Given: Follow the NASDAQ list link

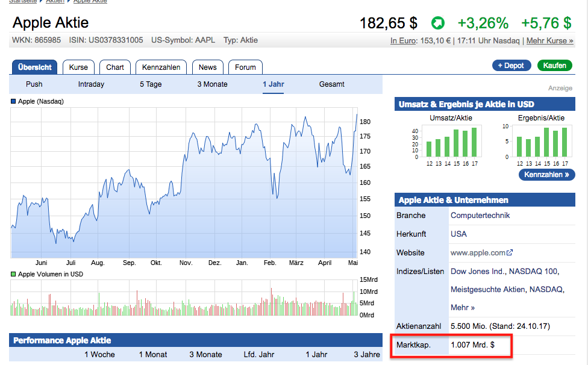Looking at the screenshot, I should [x=546, y=289].
